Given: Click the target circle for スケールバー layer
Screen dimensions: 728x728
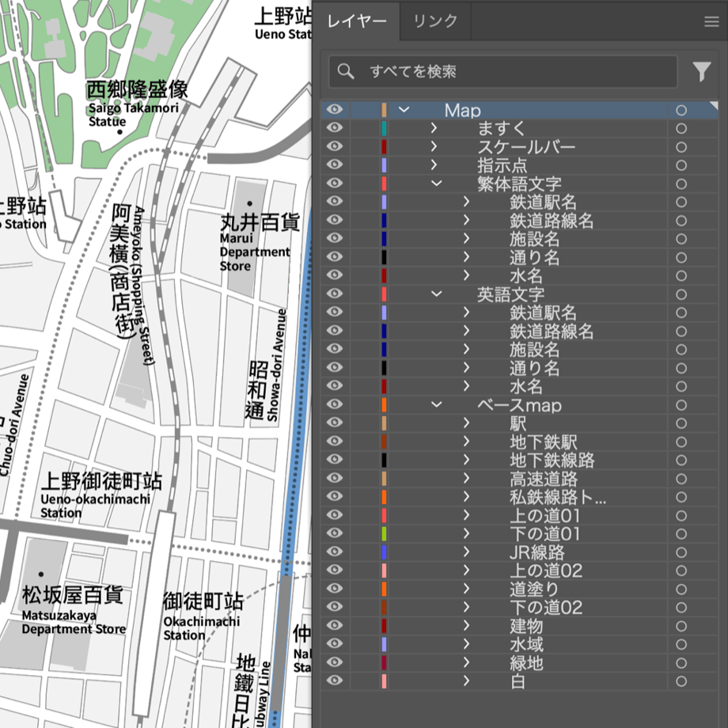Looking at the screenshot, I should tap(681, 147).
